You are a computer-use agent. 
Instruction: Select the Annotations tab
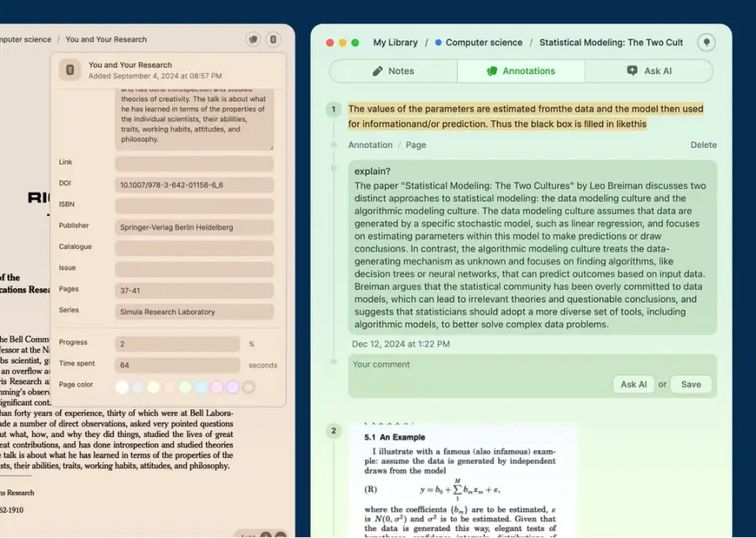pos(521,71)
